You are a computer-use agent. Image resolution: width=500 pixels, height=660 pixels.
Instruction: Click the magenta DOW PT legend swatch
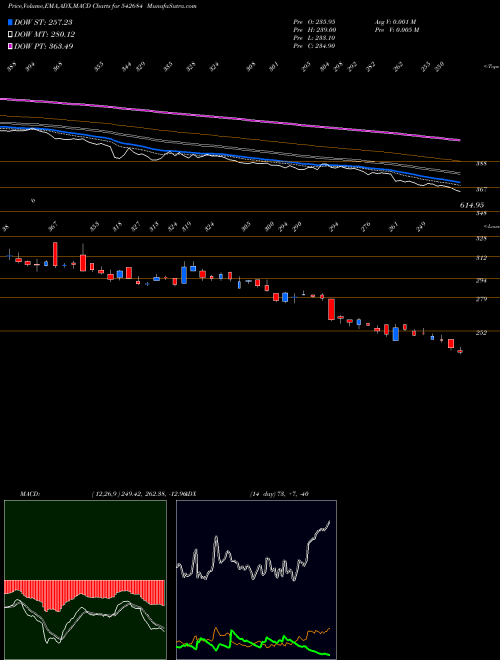(x=10, y=46)
